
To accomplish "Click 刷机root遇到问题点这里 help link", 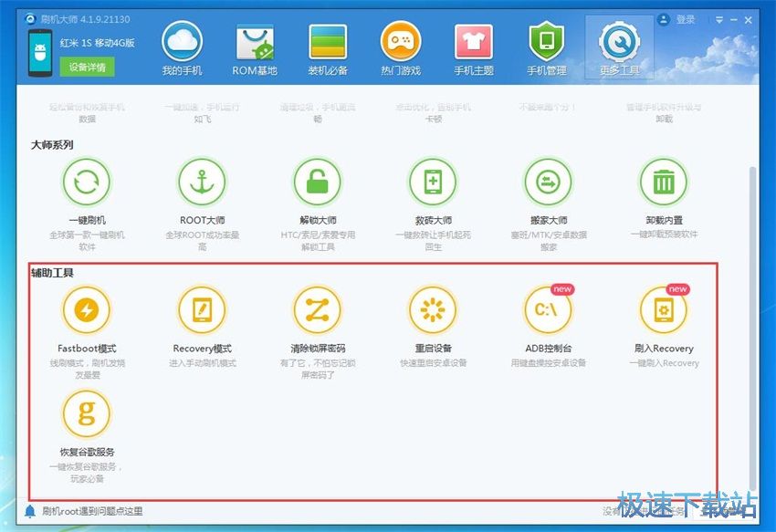I will [92, 511].
